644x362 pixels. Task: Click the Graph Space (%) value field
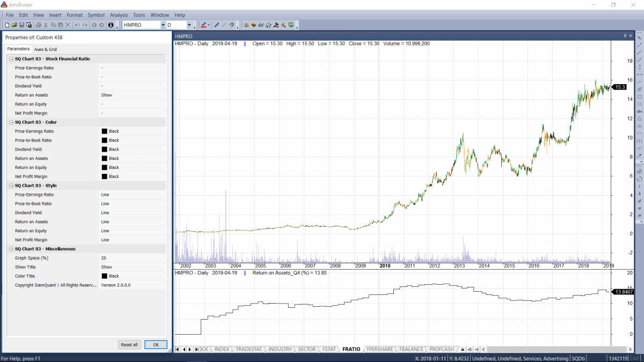131,258
